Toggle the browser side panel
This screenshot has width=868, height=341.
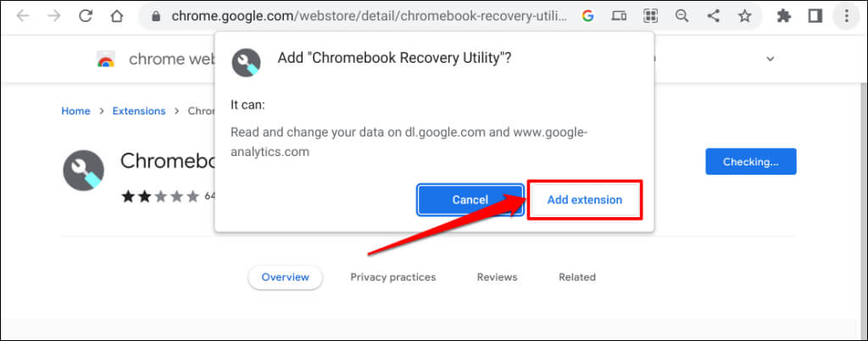tap(815, 15)
